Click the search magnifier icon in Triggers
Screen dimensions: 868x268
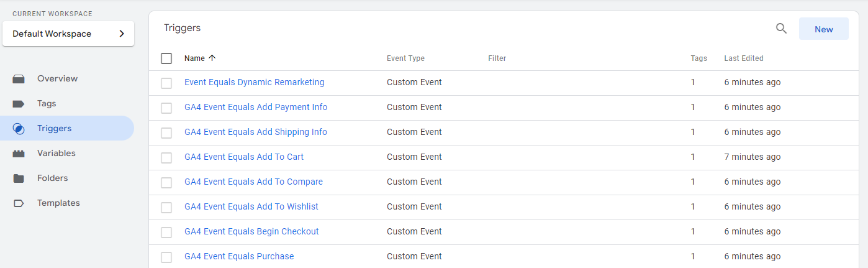(781, 29)
